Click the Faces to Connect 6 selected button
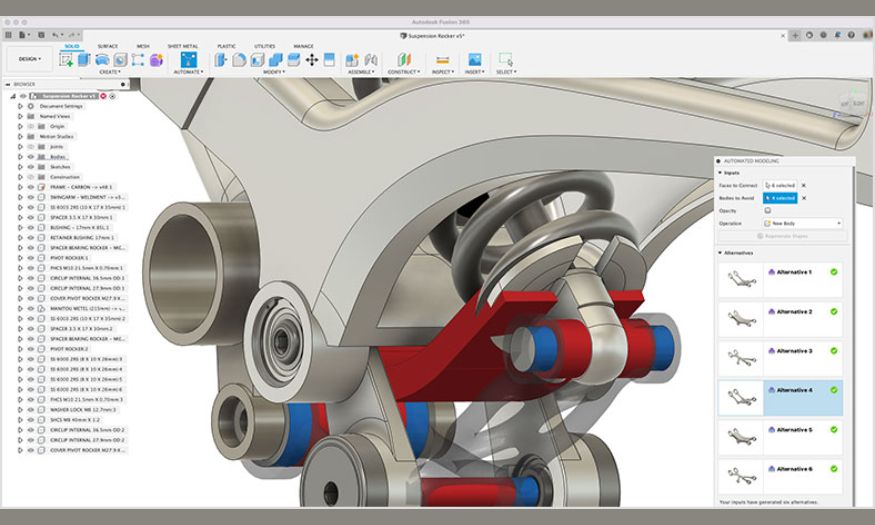The image size is (875, 525). coord(780,185)
